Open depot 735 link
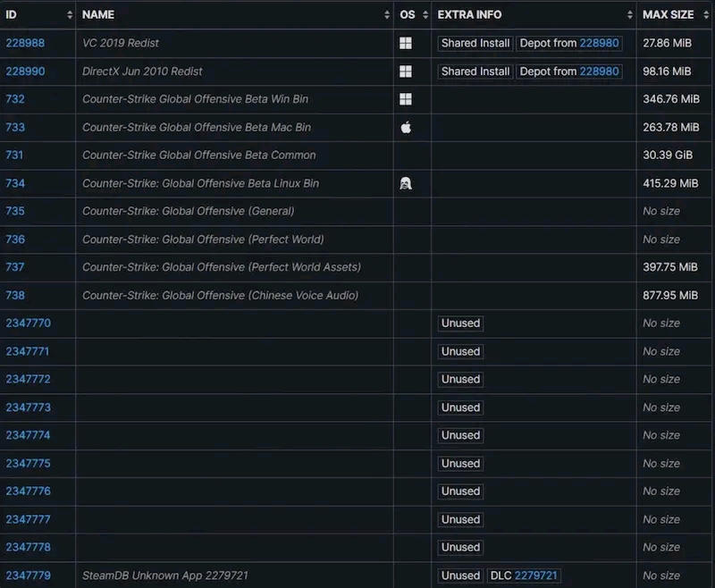The width and height of the screenshot is (715, 588). [15, 212]
